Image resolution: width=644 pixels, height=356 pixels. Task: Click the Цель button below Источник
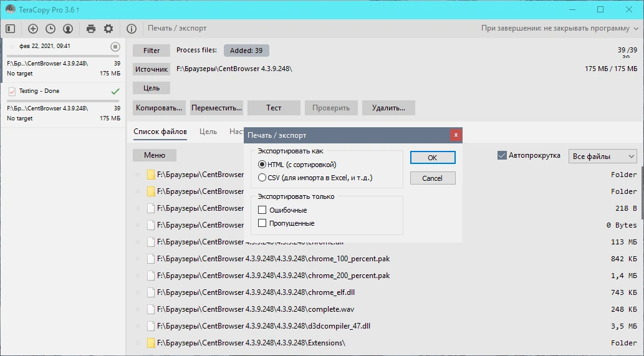(x=151, y=88)
